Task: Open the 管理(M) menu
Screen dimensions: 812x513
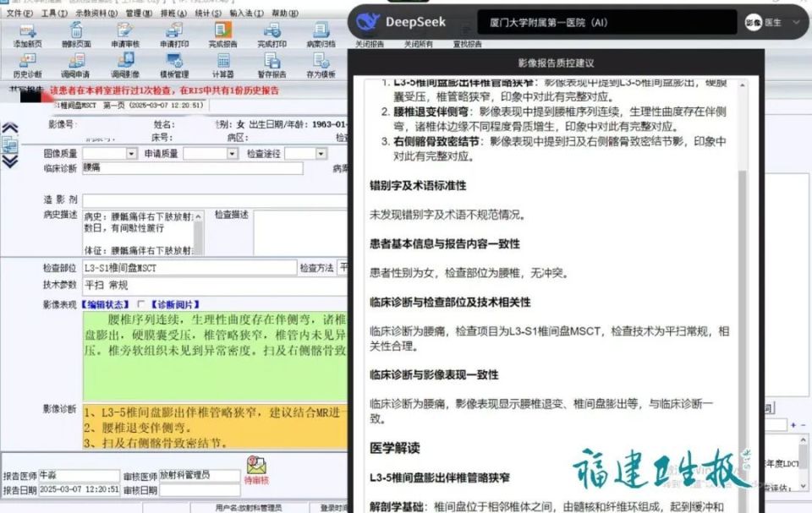Action: [x=138, y=13]
